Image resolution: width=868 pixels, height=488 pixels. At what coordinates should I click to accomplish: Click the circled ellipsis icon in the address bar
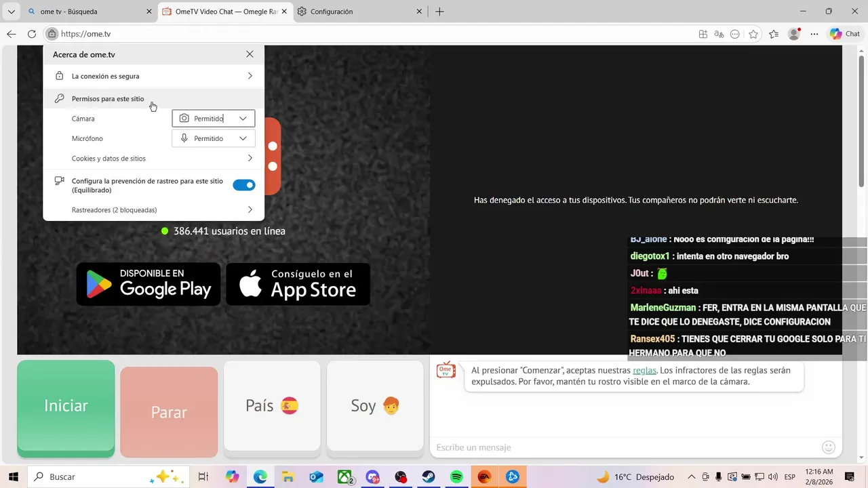tap(735, 34)
